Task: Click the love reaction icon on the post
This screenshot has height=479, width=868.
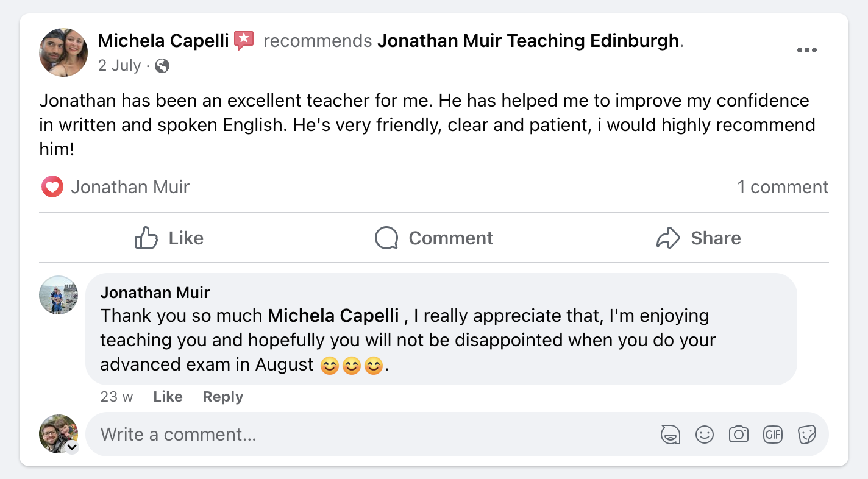Action: 52,186
